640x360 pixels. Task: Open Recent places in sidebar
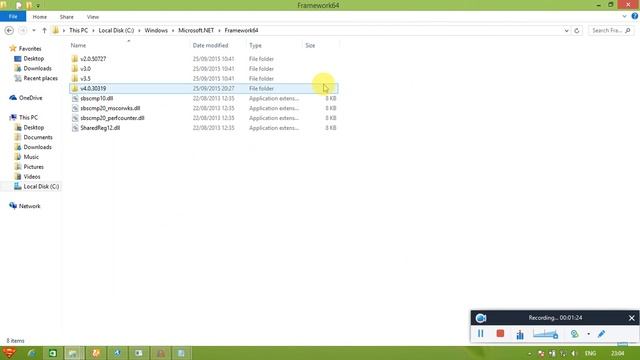pyautogui.click(x=40, y=78)
